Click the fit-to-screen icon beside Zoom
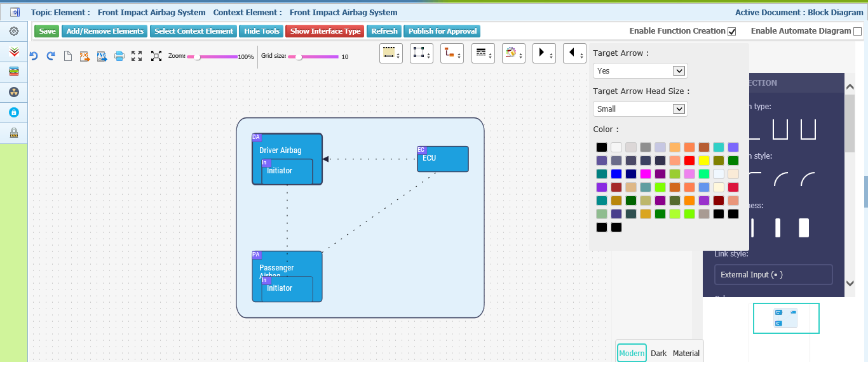The width and height of the screenshot is (868, 365). click(156, 56)
